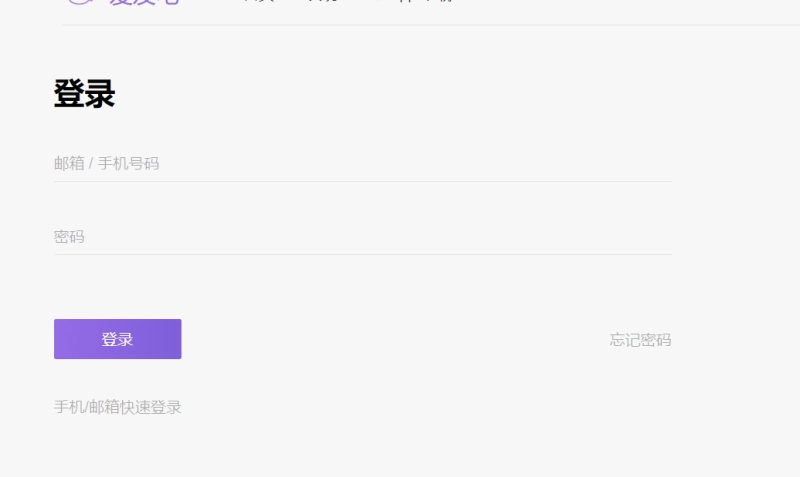Image resolution: width=800 pixels, height=477 pixels.
Task: Follow the forgot password link on right
Action: pos(640,340)
